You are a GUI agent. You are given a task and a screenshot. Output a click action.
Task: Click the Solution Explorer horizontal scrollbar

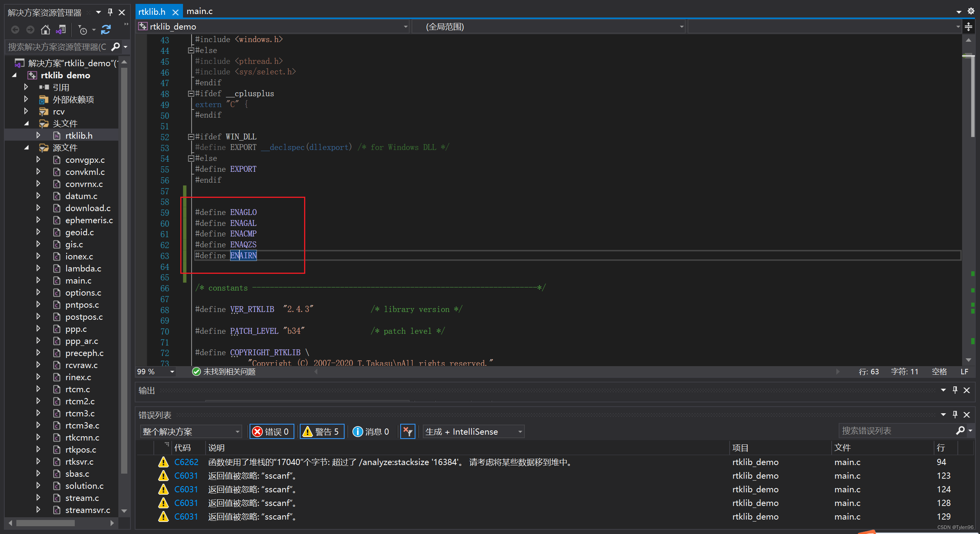coord(46,523)
